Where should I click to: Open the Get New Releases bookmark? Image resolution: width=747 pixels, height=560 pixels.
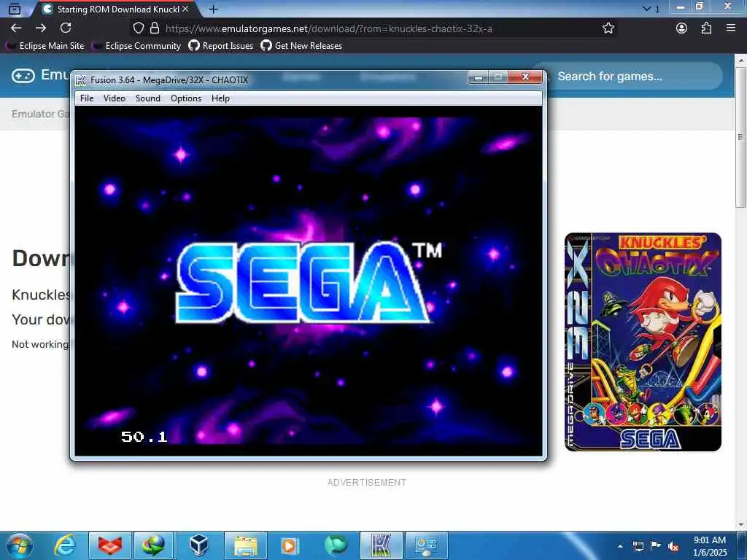301,46
